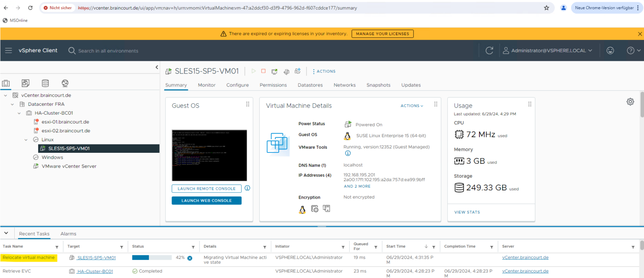Switch to the VMs and Templates inventory view
Viewport: 644px width, 278px height.
coord(25,83)
